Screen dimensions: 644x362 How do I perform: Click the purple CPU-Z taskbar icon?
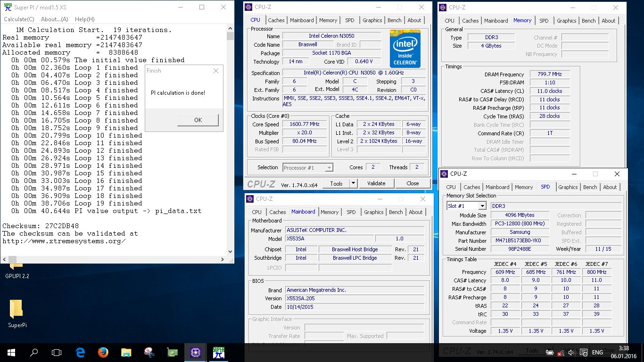pos(195,352)
